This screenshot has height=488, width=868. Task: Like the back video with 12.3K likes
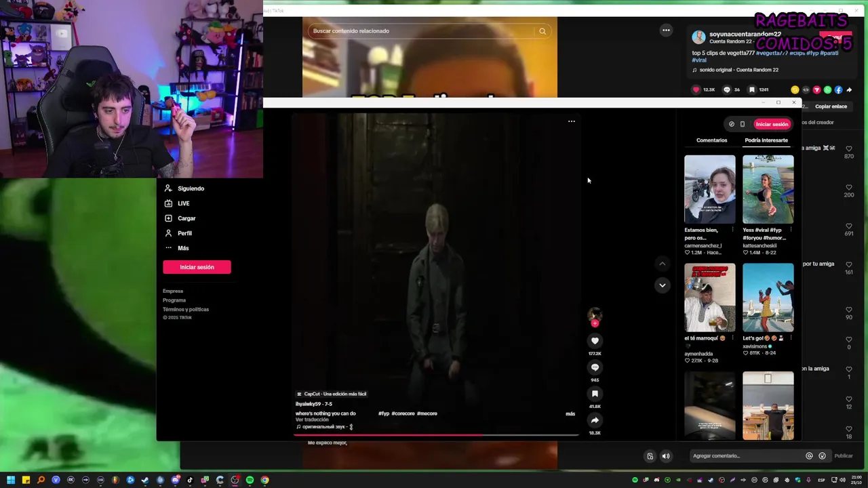tap(696, 89)
